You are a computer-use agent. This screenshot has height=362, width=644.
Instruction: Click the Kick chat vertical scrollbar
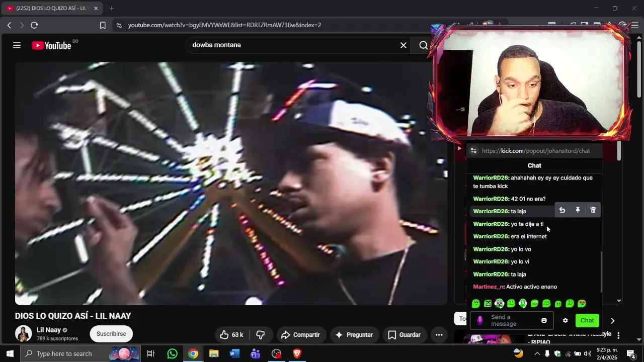(602, 271)
